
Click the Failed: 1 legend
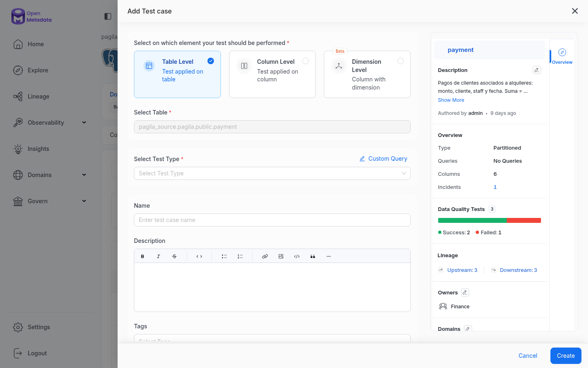(488, 233)
